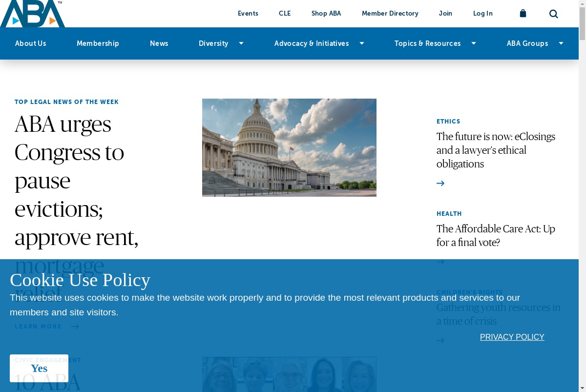This screenshot has height=392, width=586.
Task: Click arrow below Affordable Care Act article
Action: [440, 262]
